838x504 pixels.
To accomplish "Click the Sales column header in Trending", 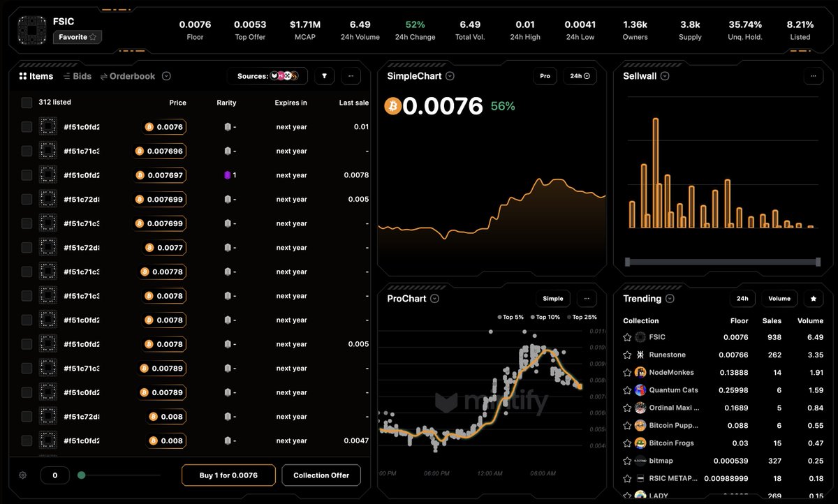I will 772,321.
